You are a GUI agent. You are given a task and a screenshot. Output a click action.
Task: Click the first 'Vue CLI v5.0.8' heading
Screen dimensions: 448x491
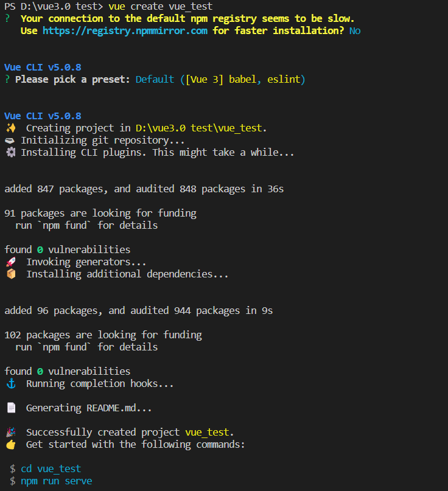click(x=43, y=68)
